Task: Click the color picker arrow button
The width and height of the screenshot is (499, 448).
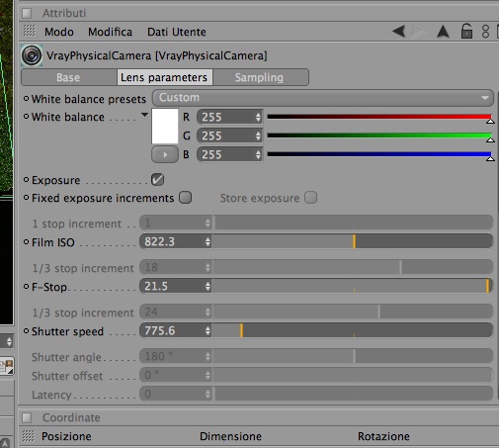Action: 165,154
